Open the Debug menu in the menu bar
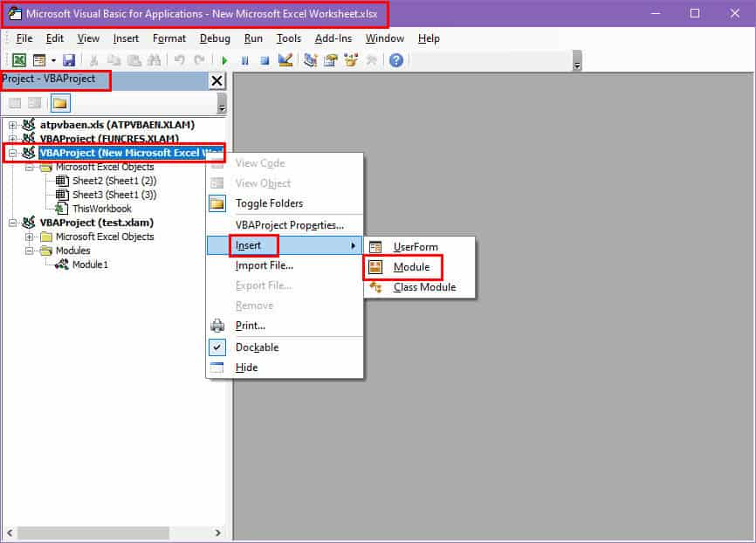The width and height of the screenshot is (756, 543). [x=215, y=38]
